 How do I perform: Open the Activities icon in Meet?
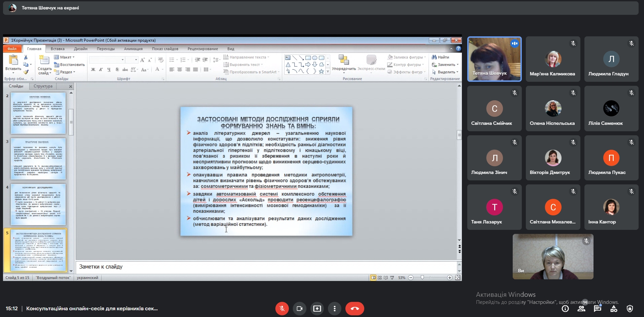pos(614,309)
